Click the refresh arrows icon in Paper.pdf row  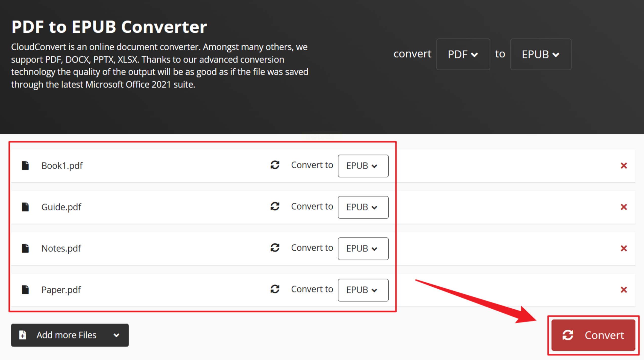pyautogui.click(x=275, y=289)
